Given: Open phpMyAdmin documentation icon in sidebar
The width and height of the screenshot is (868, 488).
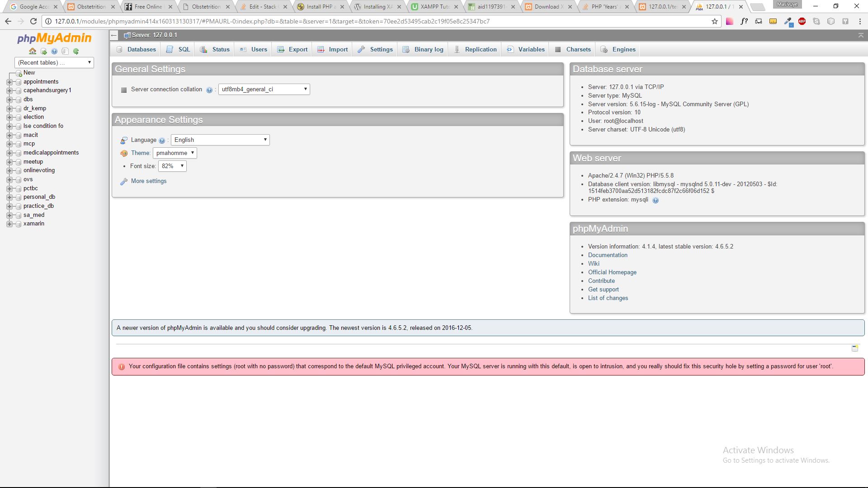Looking at the screenshot, I should coord(54,52).
